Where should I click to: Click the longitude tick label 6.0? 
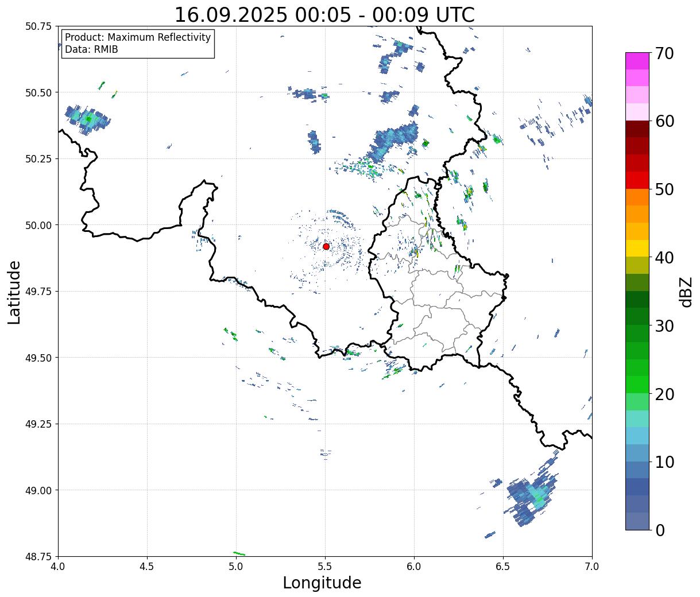point(414,566)
